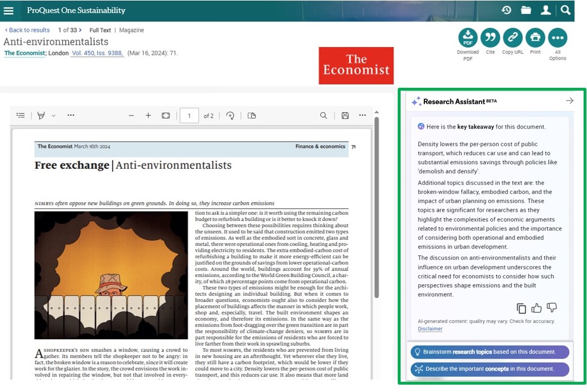The width and height of the screenshot is (587, 392).
Task: Go back to search results
Action: 27,30
